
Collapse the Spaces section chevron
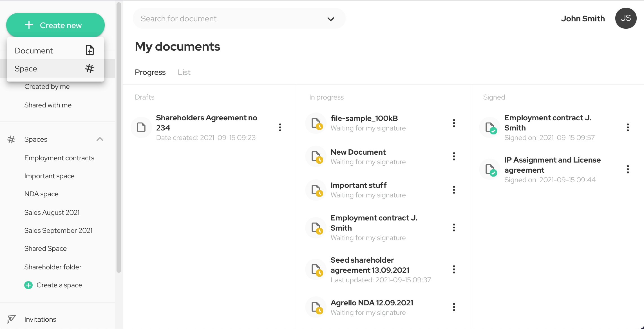(x=100, y=139)
